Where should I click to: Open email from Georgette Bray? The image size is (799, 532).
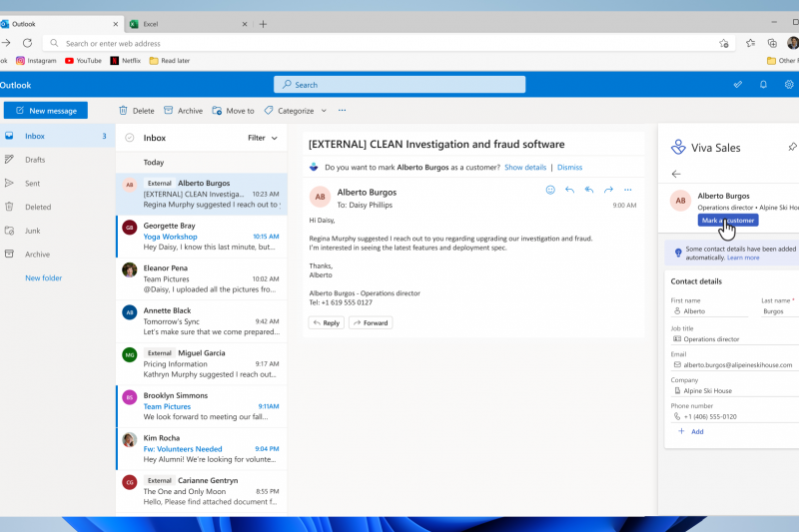click(202, 237)
